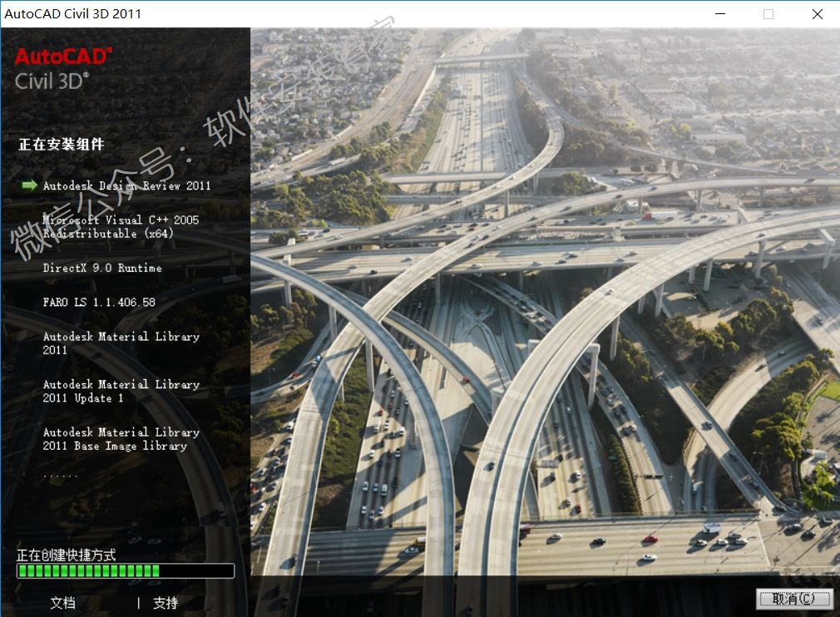The height and width of the screenshot is (617, 840).
Task: Click the green installation progress bar
Action: point(125,571)
